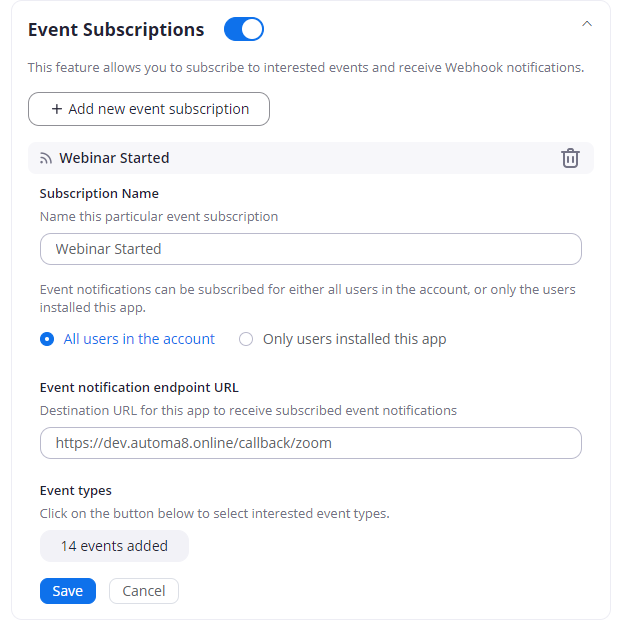Turn off the Event Subscriptions switch
Image resolution: width=619 pixels, height=627 pixels.
(x=243, y=30)
